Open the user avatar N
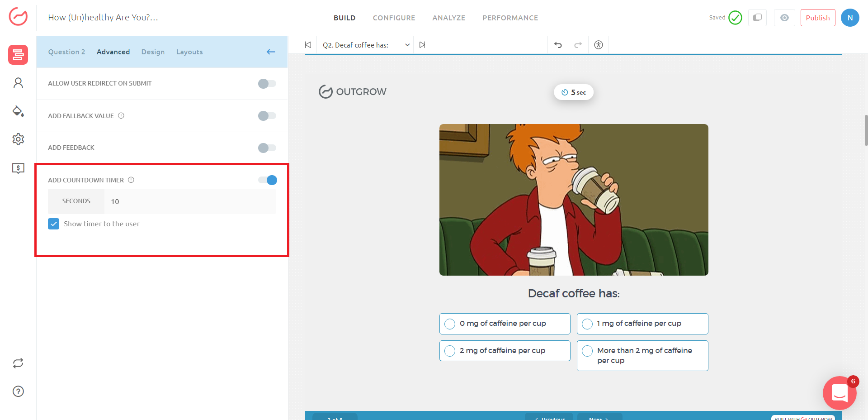Screen dimensions: 868x420 click(850, 18)
